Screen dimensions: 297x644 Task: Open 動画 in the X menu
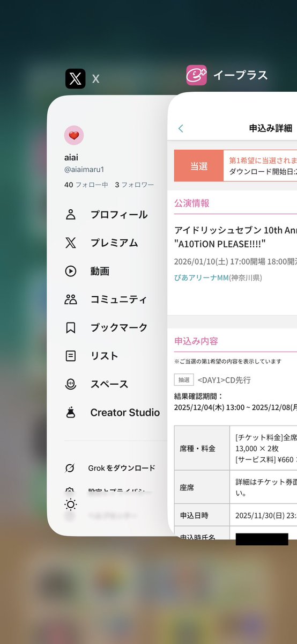pyautogui.click(x=100, y=271)
